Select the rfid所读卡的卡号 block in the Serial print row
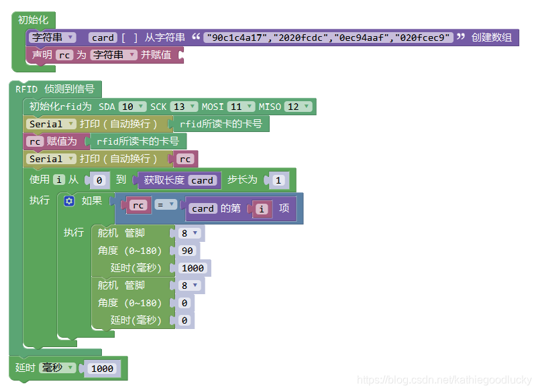538x392 pixels. pos(220,124)
